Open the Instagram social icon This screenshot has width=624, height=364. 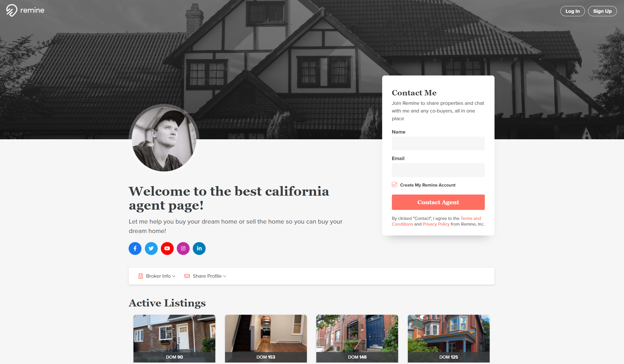pyautogui.click(x=183, y=248)
